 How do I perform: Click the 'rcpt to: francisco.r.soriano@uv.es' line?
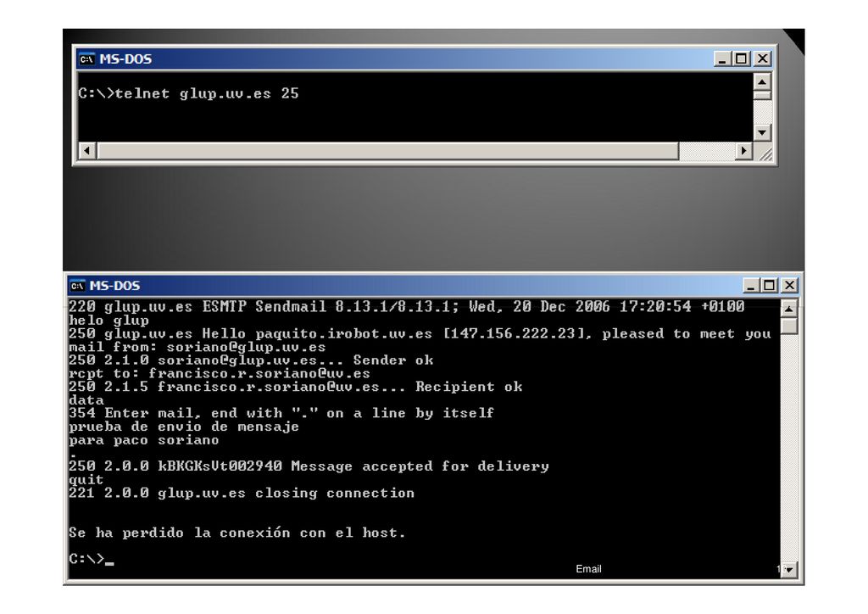220,374
